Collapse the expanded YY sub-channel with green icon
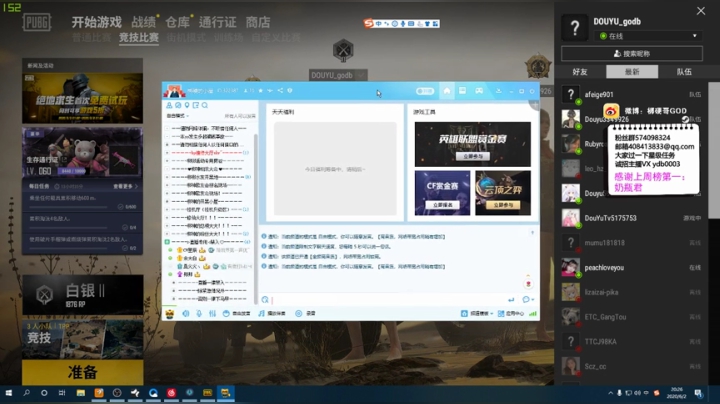Image resolution: width=720 pixels, height=404 pixels. pyautogui.click(x=167, y=242)
